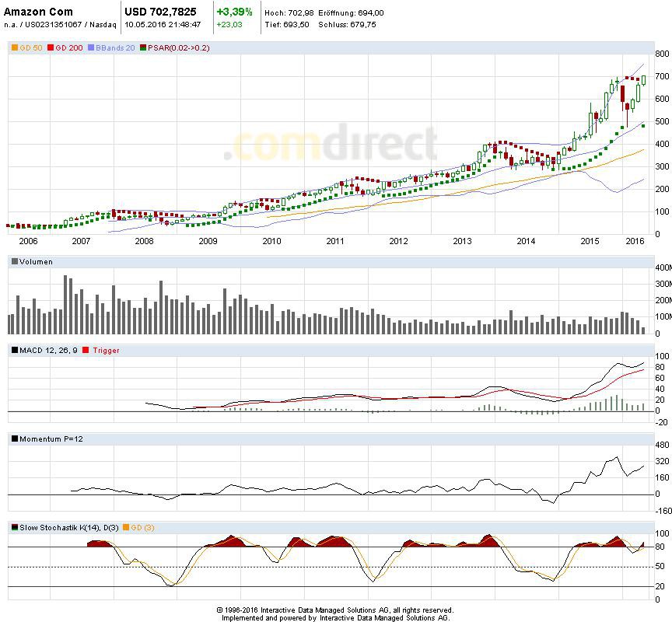Click the Slow Stochastik legend icon

pyautogui.click(x=14, y=528)
